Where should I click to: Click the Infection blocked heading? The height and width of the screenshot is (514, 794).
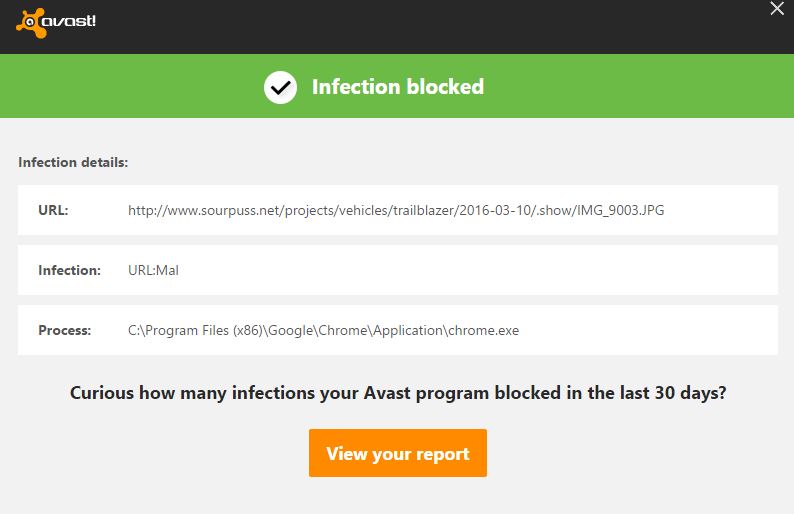pyautogui.click(x=397, y=87)
